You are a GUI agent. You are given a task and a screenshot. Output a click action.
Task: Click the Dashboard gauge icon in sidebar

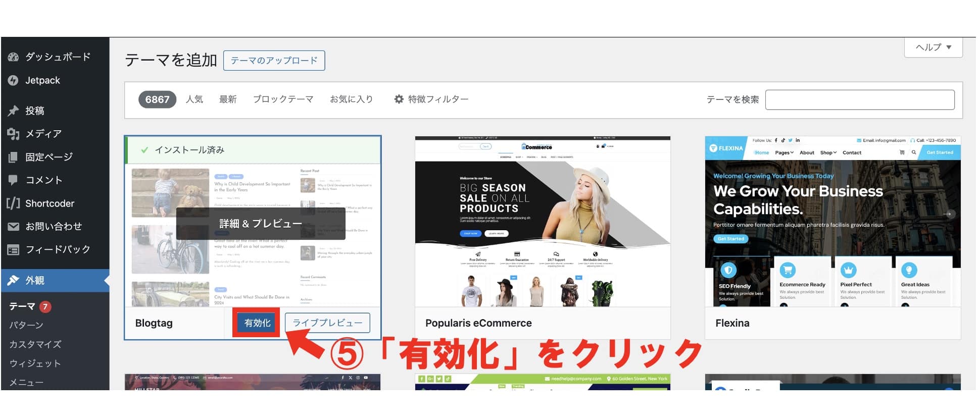click(x=13, y=57)
